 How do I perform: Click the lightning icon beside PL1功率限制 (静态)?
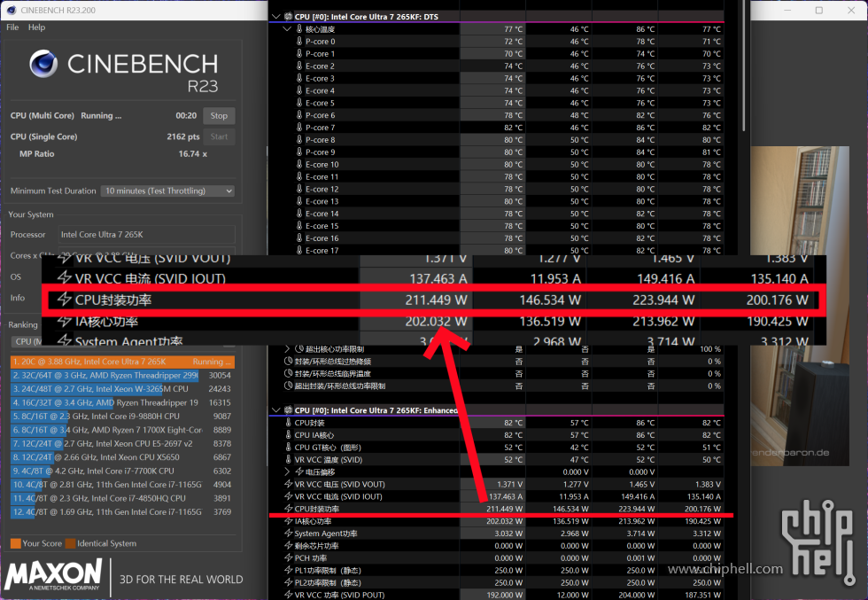(288, 570)
